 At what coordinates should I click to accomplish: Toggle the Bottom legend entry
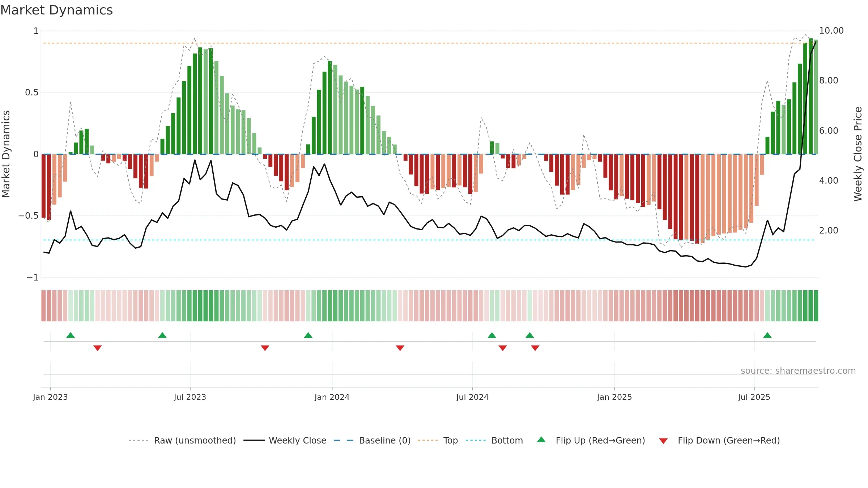(x=494, y=440)
